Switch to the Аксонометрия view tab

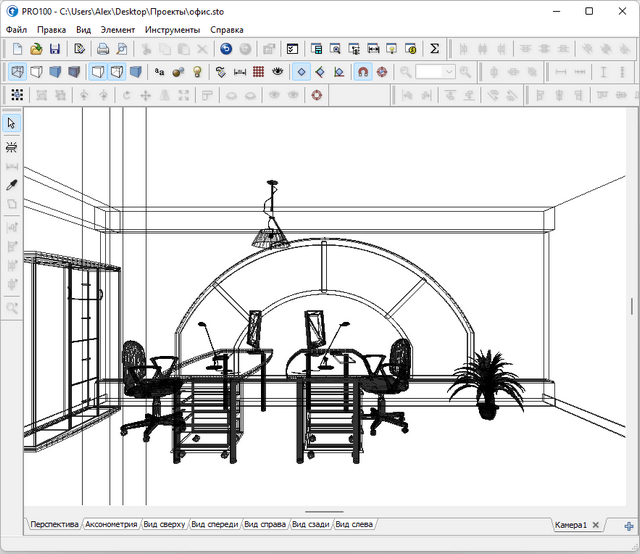tap(111, 524)
